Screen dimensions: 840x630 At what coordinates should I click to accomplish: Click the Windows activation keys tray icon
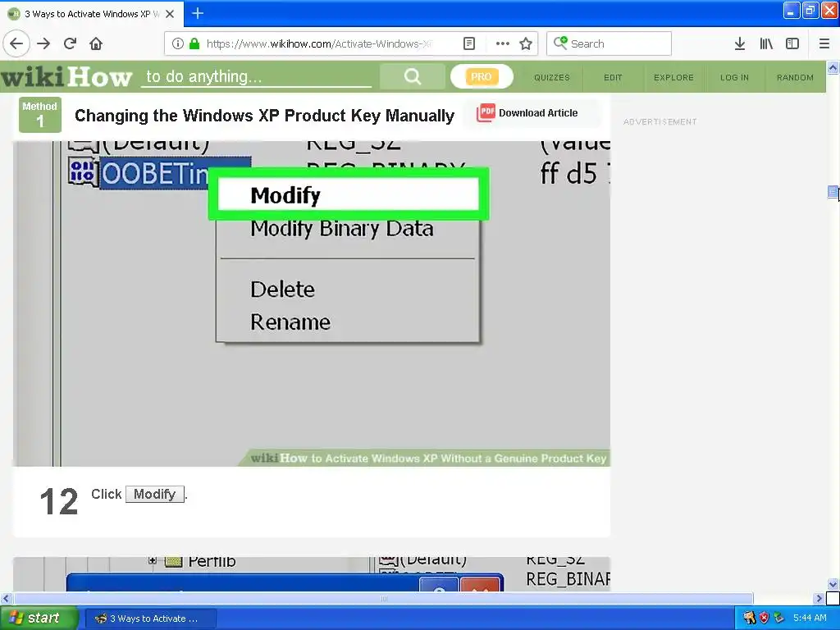coord(750,618)
